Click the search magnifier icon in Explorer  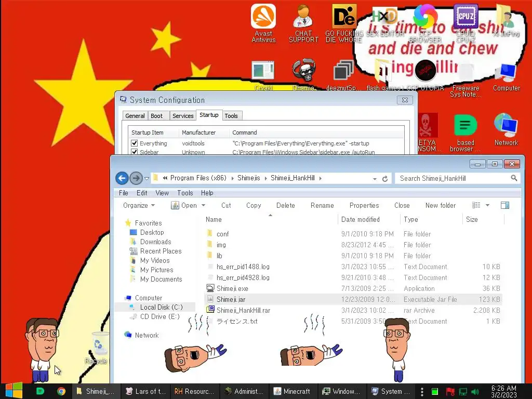coord(514,178)
